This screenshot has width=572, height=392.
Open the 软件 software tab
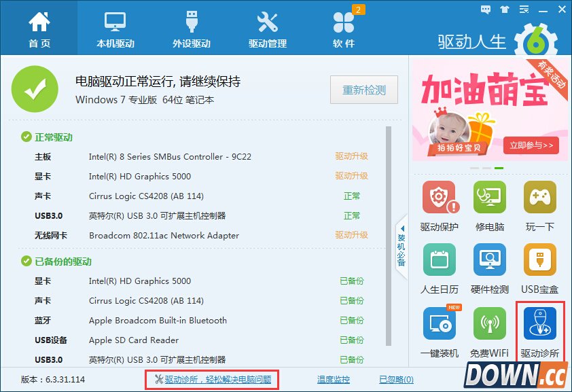point(344,29)
